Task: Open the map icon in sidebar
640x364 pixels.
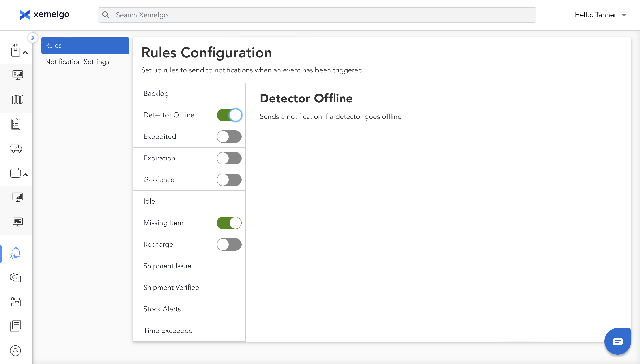Action: pyautogui.click(x=18, y=100)
